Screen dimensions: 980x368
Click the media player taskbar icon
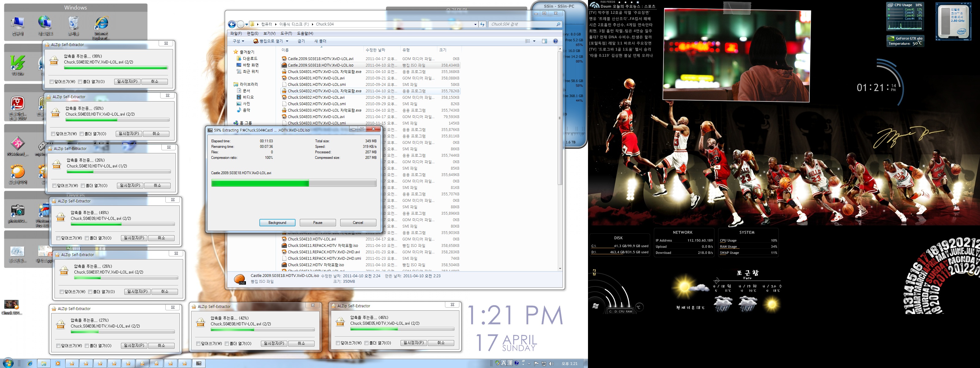(58, 363)
